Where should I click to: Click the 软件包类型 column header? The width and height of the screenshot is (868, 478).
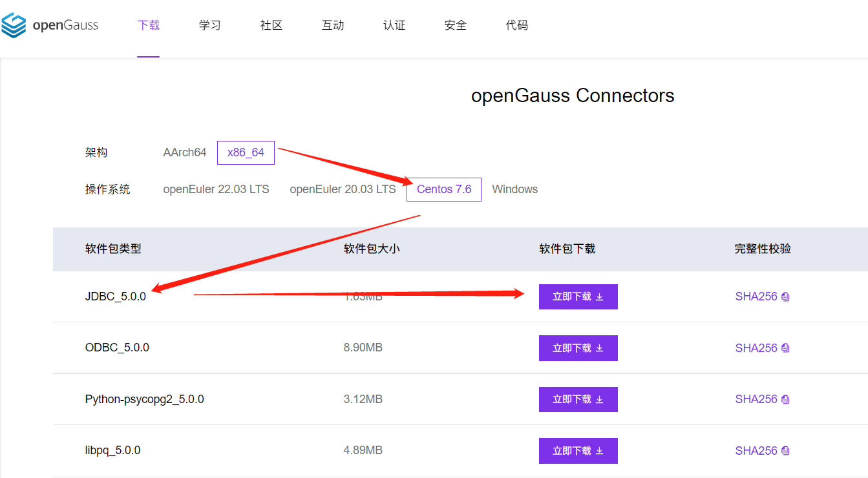[113, 249]
